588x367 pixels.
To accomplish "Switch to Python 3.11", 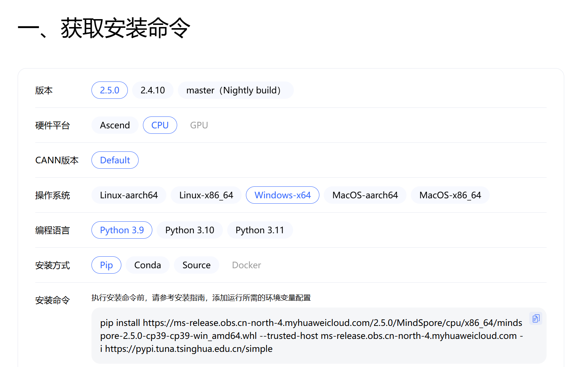I will 260,230.
